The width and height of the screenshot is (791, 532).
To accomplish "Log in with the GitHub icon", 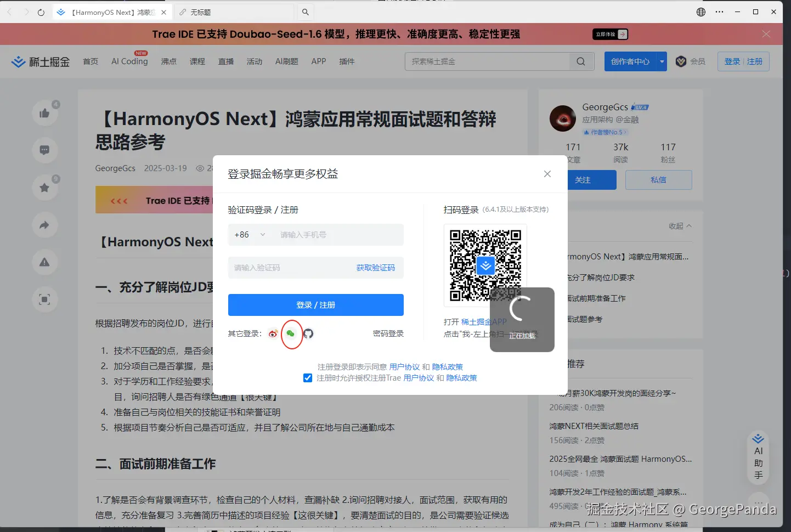I will coord(308,333).
